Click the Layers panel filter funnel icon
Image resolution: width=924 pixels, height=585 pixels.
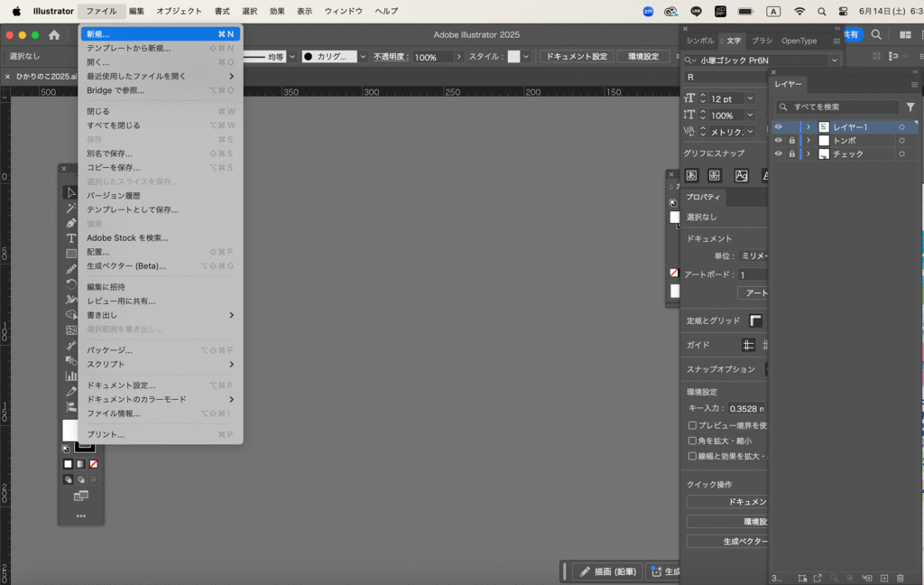(x=910, y=107)
